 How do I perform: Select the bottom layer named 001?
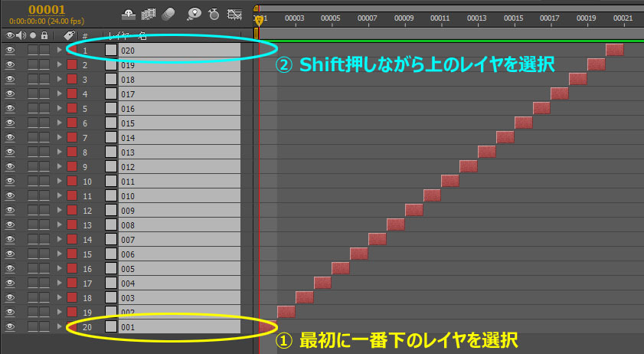click(176, 327)
